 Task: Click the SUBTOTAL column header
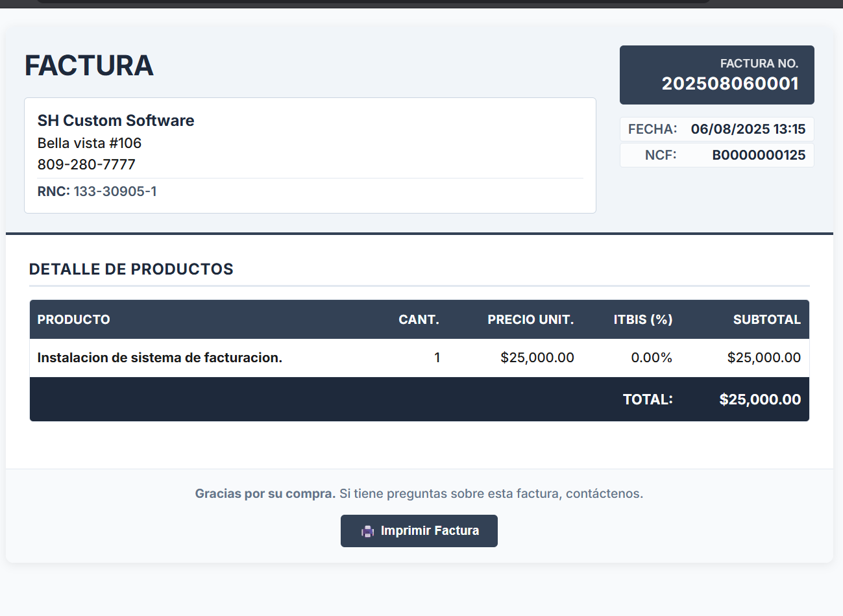point(766,319)
